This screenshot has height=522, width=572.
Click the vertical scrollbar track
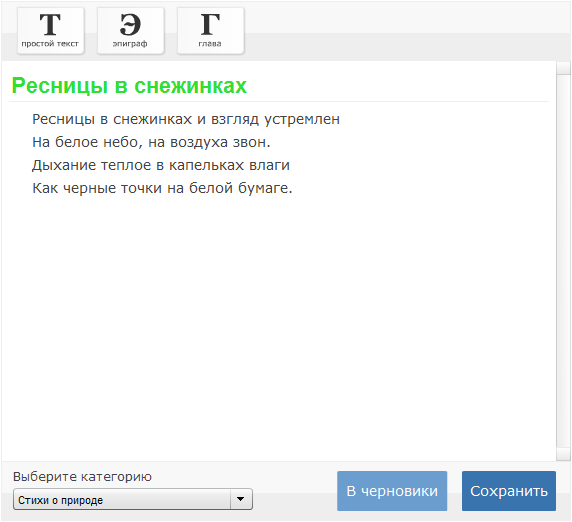563,261
